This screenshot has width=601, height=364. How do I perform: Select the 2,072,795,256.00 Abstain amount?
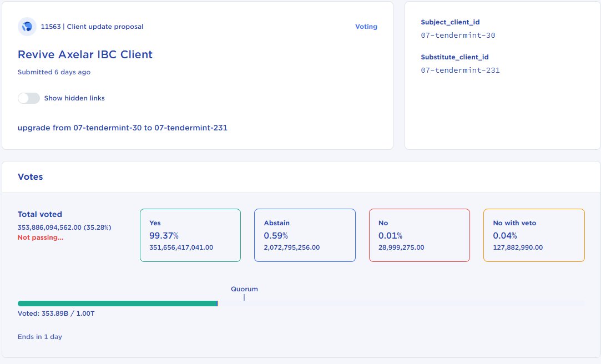click(x=292, y=247)
